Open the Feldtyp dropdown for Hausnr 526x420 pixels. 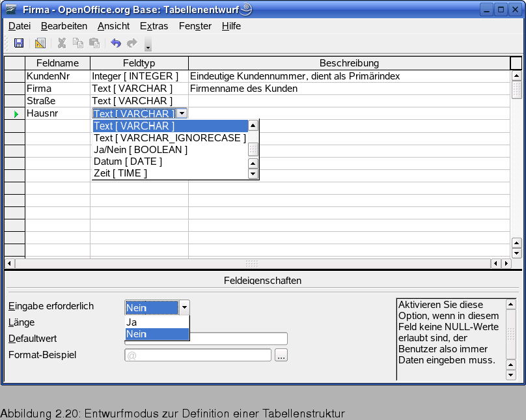pos(182,113)
